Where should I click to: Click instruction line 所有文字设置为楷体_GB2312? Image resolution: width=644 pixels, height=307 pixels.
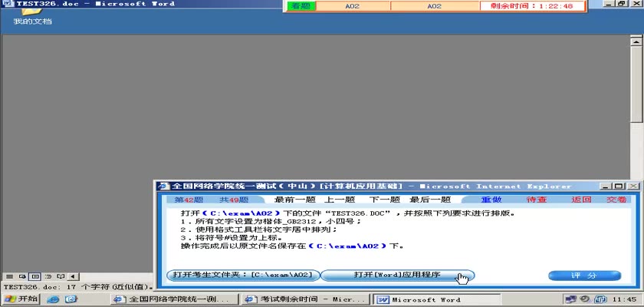point(271,221)
